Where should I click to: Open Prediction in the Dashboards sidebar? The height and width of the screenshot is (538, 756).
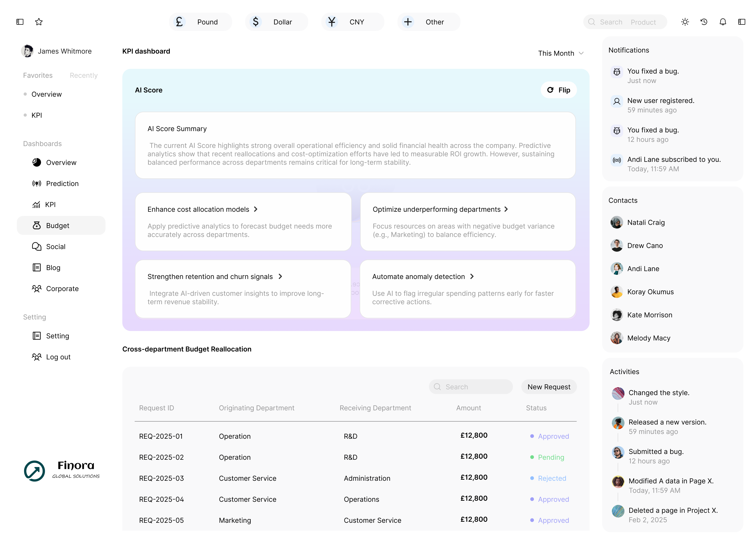pos(62,184)
